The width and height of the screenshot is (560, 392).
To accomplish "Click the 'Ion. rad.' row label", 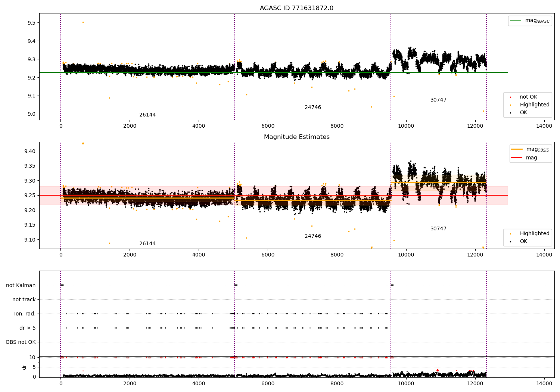I will 25,314.
